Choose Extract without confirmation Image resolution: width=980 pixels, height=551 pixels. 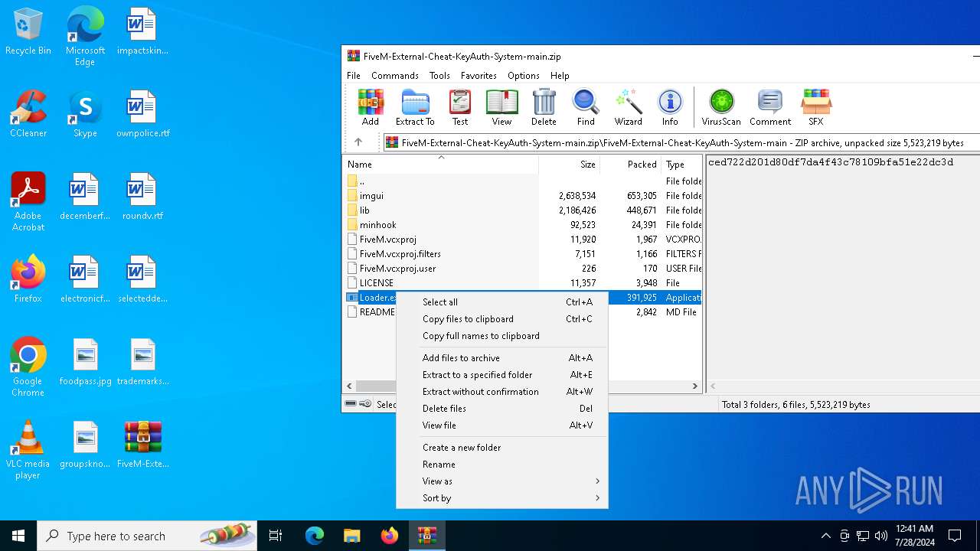click(501, 391)
